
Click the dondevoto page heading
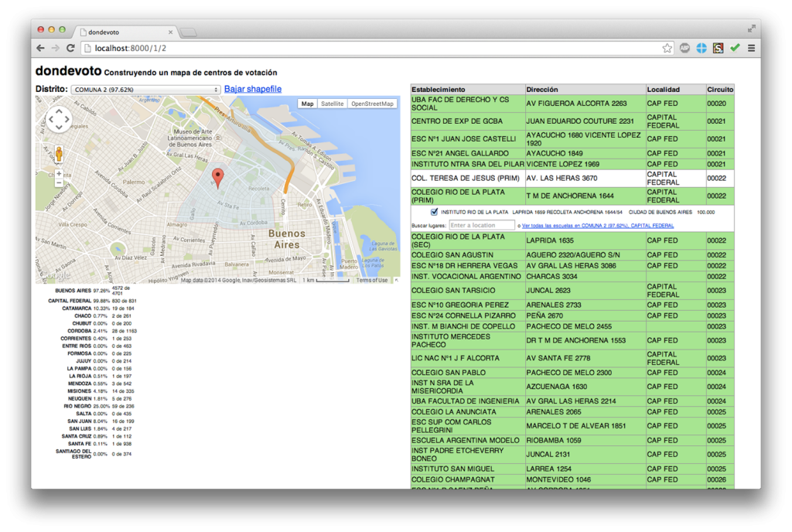click(68, 71)
